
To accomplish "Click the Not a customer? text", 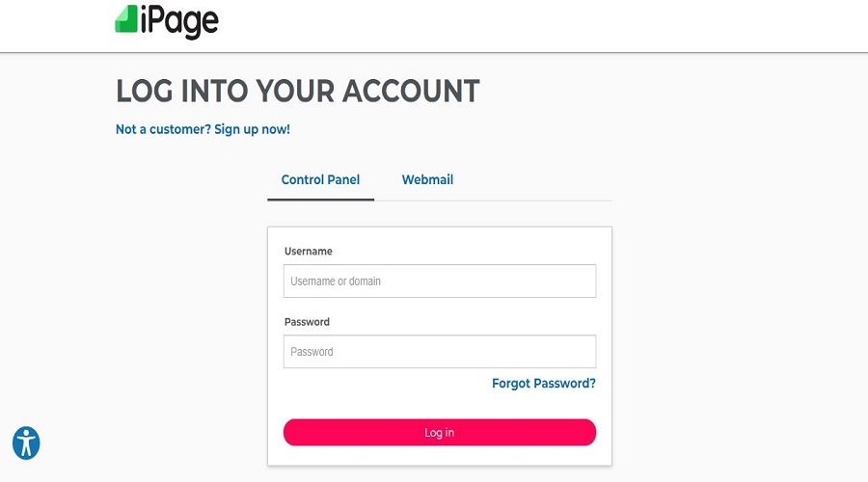I will click(x=163, y=129).
